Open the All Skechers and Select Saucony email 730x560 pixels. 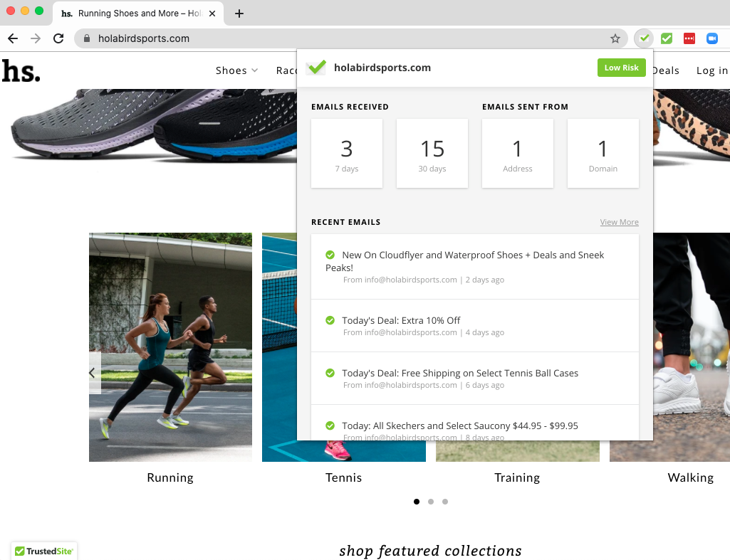(475, 423)
